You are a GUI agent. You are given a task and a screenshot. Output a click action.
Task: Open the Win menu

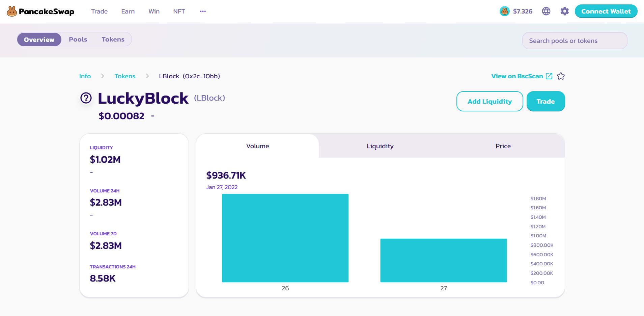pyautogui.click(x=154, y=11)
